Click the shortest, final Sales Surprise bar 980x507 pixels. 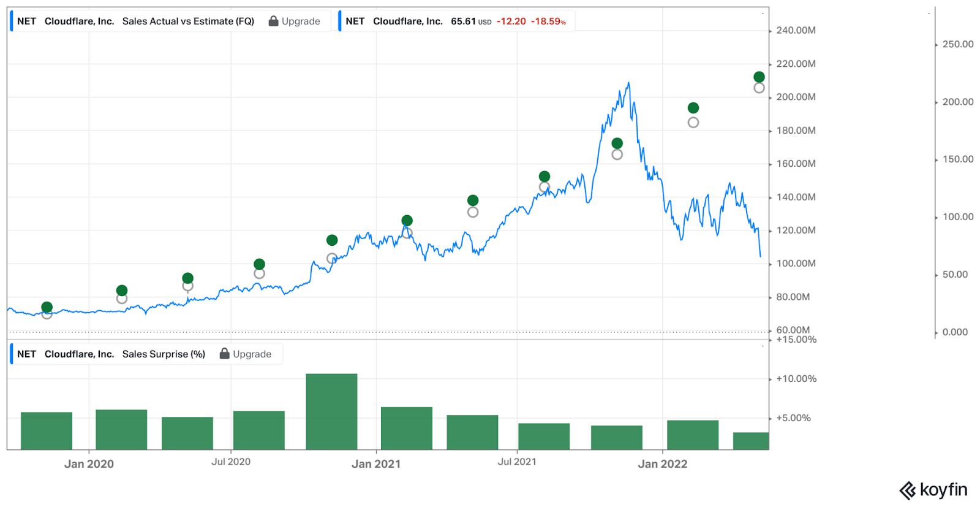(x=751, y=441)
